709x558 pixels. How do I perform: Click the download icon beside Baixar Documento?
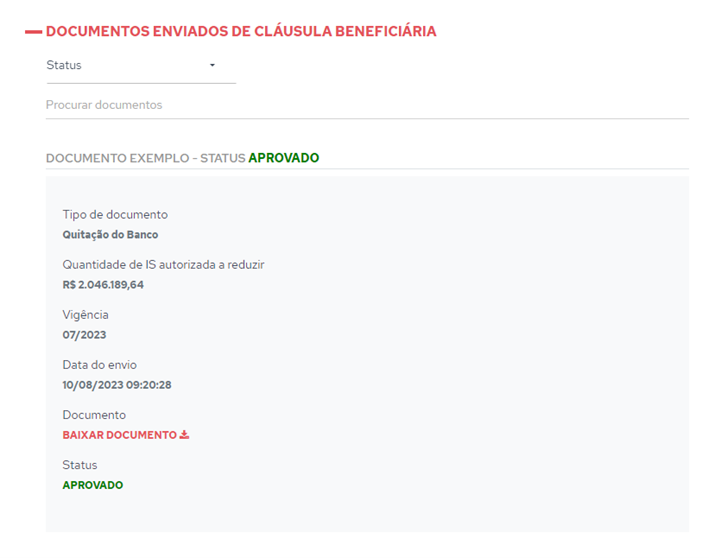(184, 435)
